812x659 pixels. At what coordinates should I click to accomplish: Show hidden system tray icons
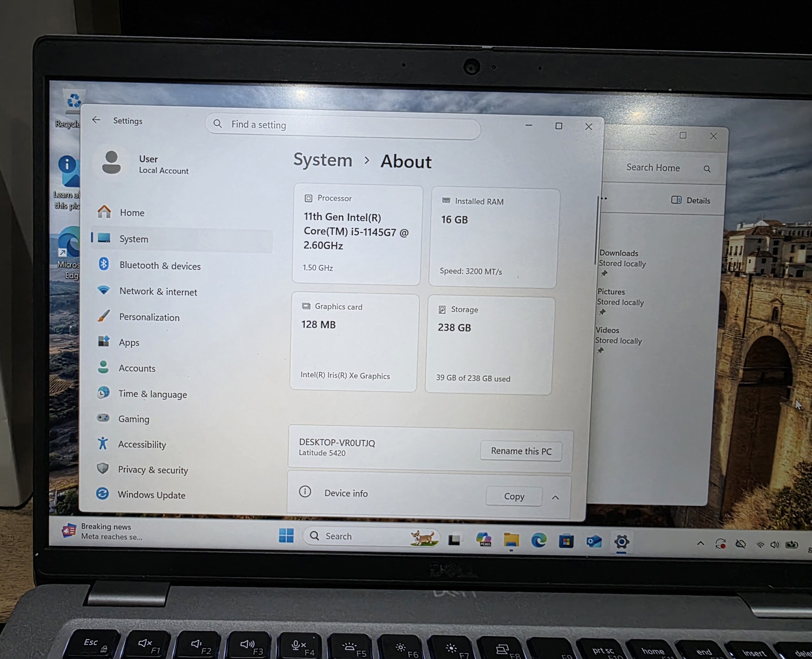click(x=700, y=543)
